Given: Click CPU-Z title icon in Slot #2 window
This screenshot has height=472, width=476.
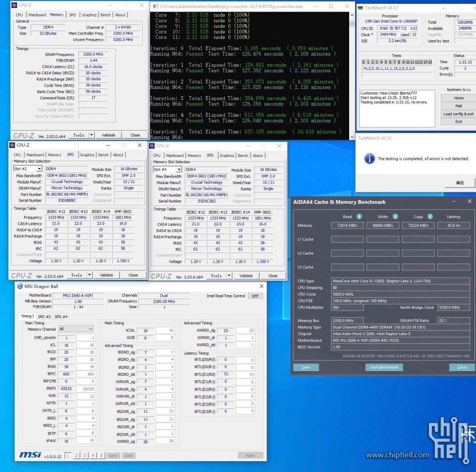Looking at the screenshot, I should (x=12, y=145).
